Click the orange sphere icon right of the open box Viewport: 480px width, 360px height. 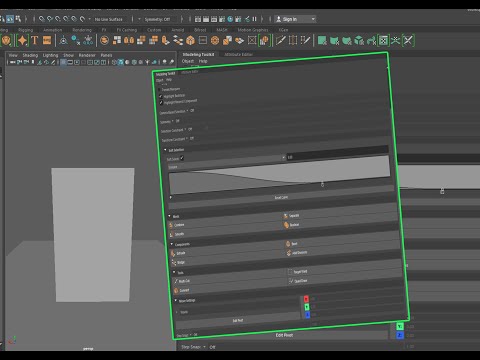pos(215,41)
